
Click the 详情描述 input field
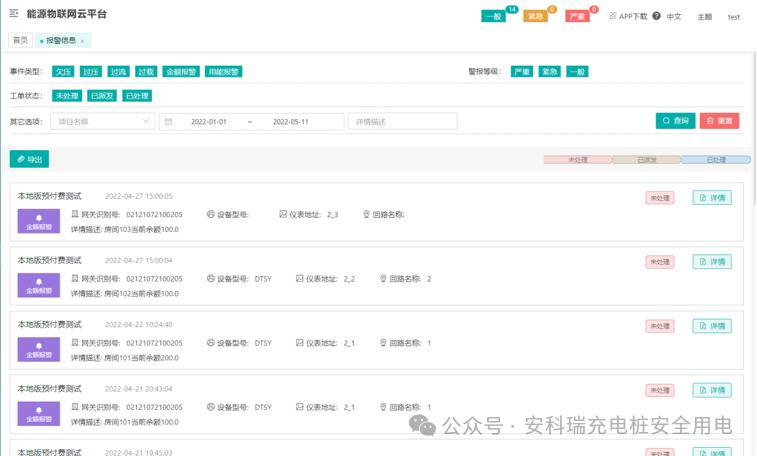[402, 121]
